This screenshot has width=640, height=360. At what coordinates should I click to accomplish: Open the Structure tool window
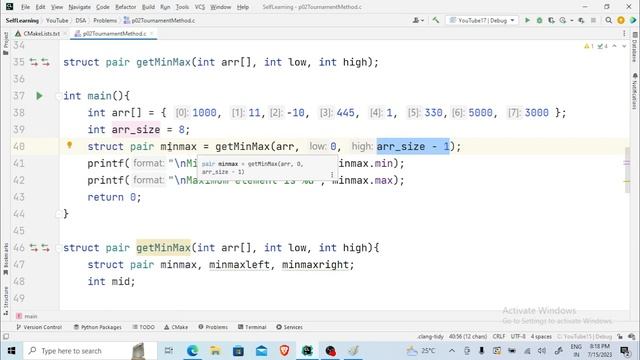pos(6,301)
